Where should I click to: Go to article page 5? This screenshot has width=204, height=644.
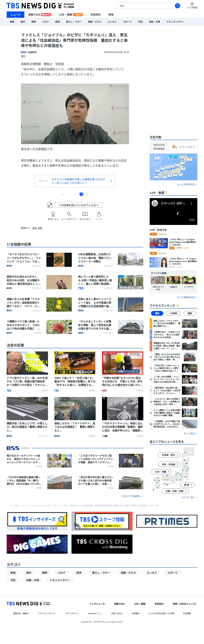click(x=87, y=194)
